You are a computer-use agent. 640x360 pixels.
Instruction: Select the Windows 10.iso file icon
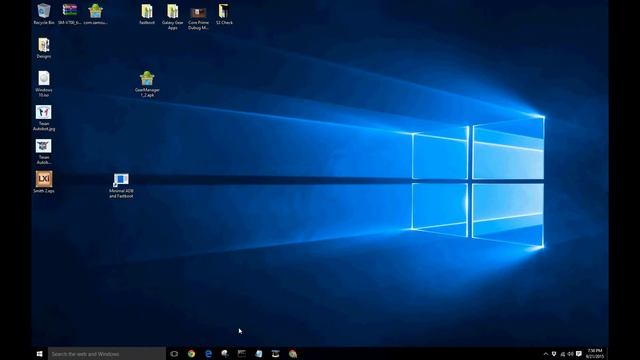pyautogui.click(x=44, y=84)
